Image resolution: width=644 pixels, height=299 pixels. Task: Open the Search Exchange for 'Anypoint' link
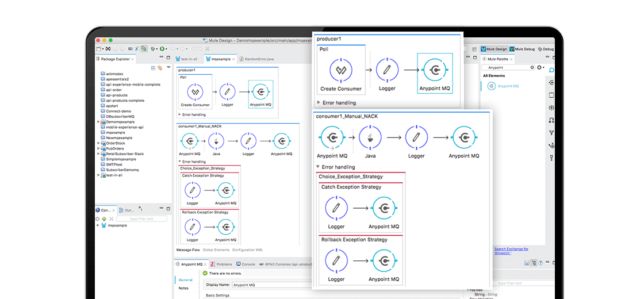coord(511,251)
